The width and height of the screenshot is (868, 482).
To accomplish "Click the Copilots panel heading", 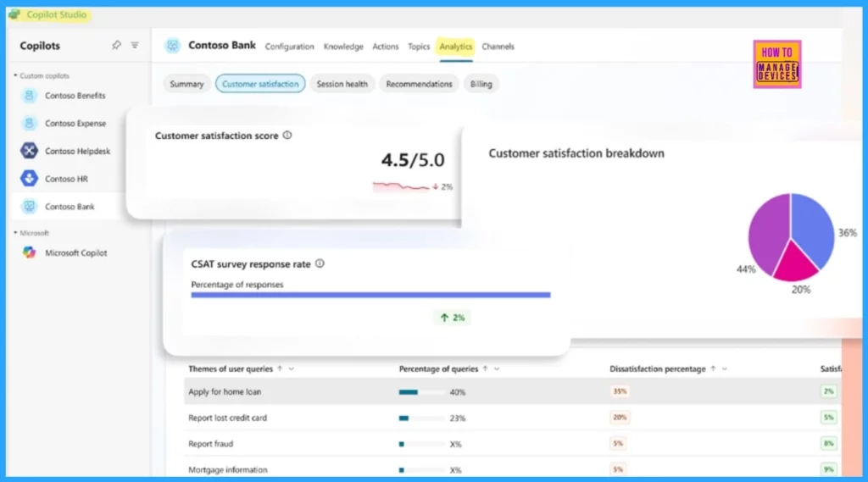I will point(40,46).
